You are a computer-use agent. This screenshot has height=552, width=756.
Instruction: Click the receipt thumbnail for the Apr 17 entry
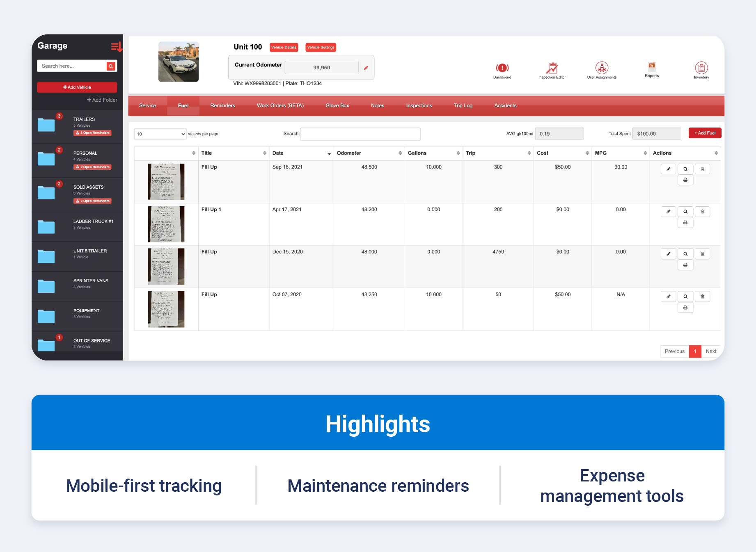[x=166, y=224]
